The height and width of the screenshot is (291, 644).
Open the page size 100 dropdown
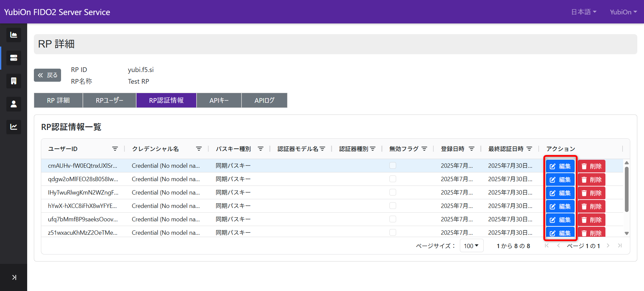471,246
